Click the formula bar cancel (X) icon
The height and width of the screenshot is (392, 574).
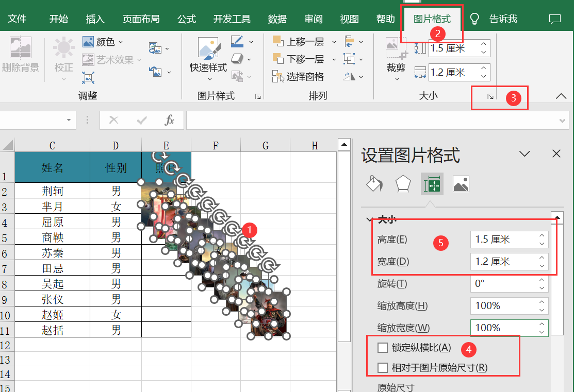point(114,120)
